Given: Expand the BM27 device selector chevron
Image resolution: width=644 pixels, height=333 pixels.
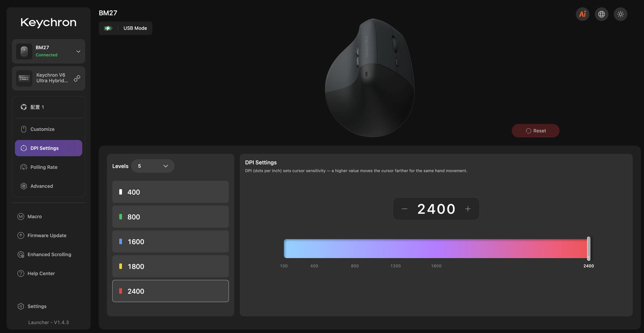Looking at the screenshot, I should point(78,51).
